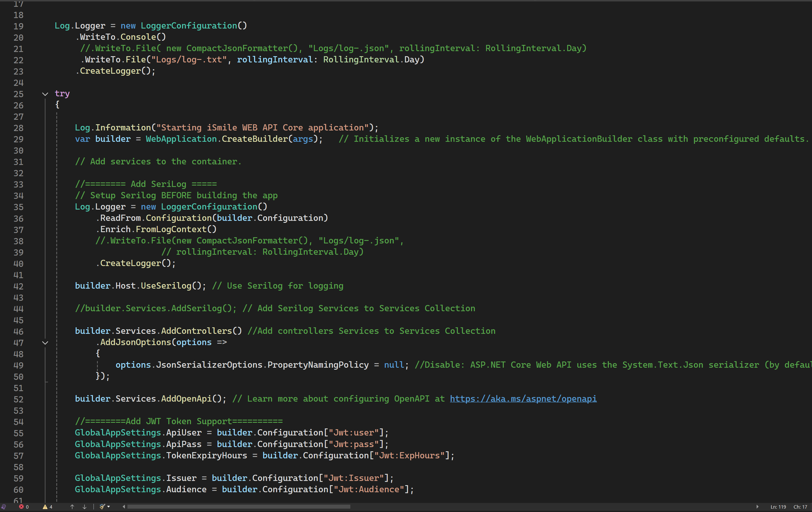This screenshot has width=812, height=512.
Task: Open the aka.ms/aspnet/openapi link
Action: (x=523, y=399)
